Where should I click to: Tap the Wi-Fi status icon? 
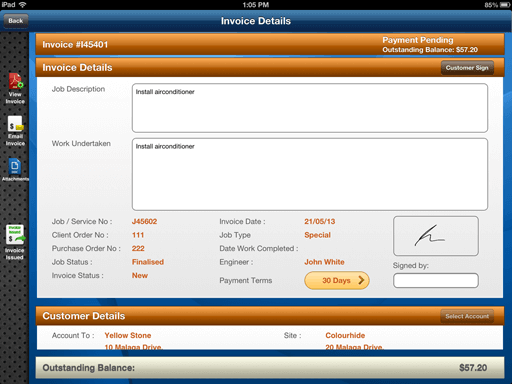pyautogui.click(x=23, y=5)
